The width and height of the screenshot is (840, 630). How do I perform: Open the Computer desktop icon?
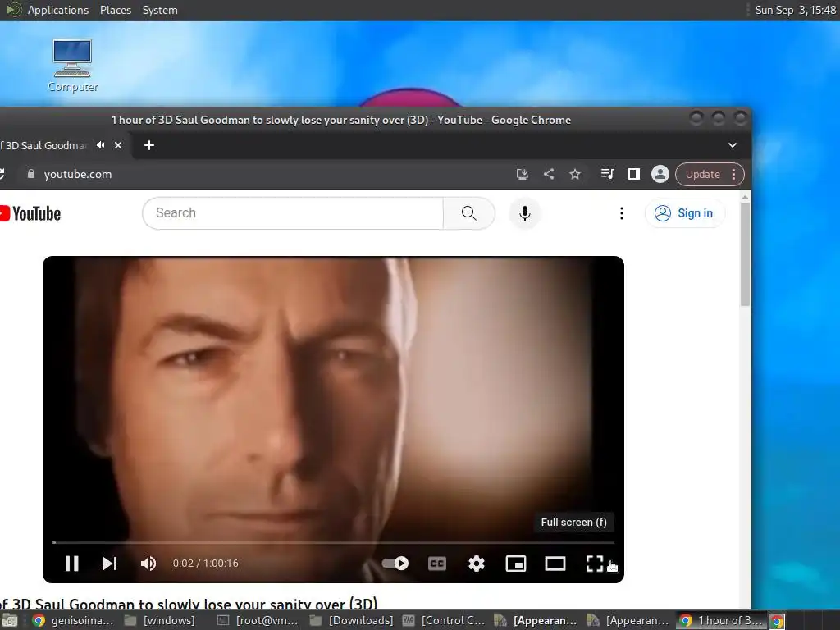(x=72, y=65)
